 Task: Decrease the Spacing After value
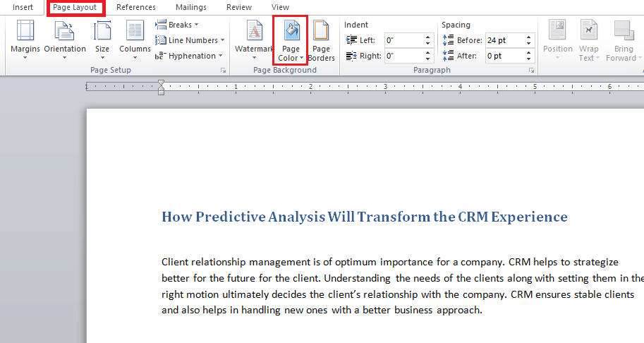528,59
